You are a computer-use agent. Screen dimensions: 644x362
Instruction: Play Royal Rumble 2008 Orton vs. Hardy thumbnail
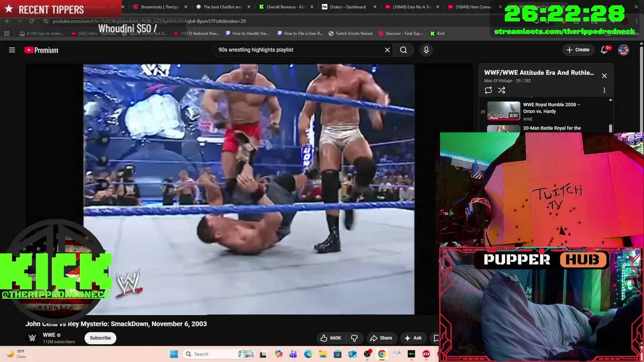point(504,111)
